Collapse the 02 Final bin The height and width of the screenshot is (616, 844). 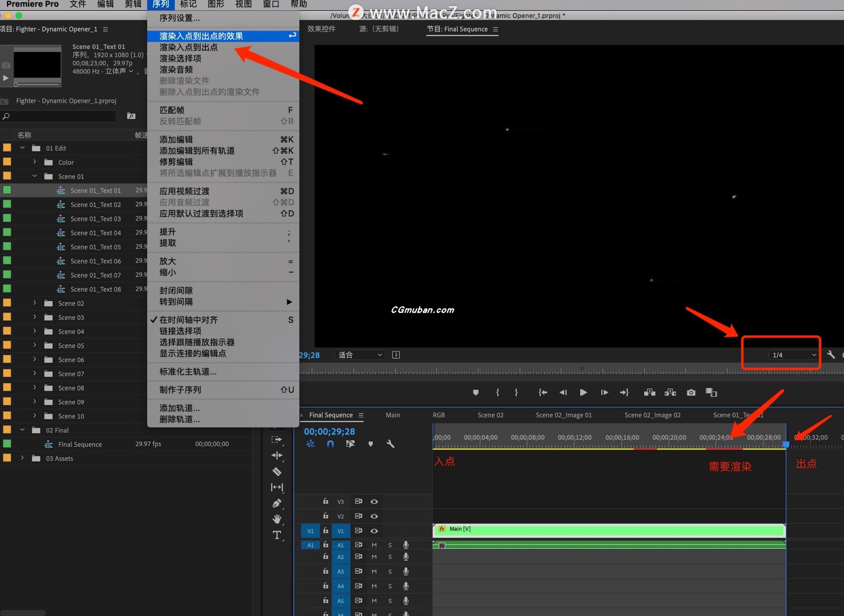tap(22, 430)
